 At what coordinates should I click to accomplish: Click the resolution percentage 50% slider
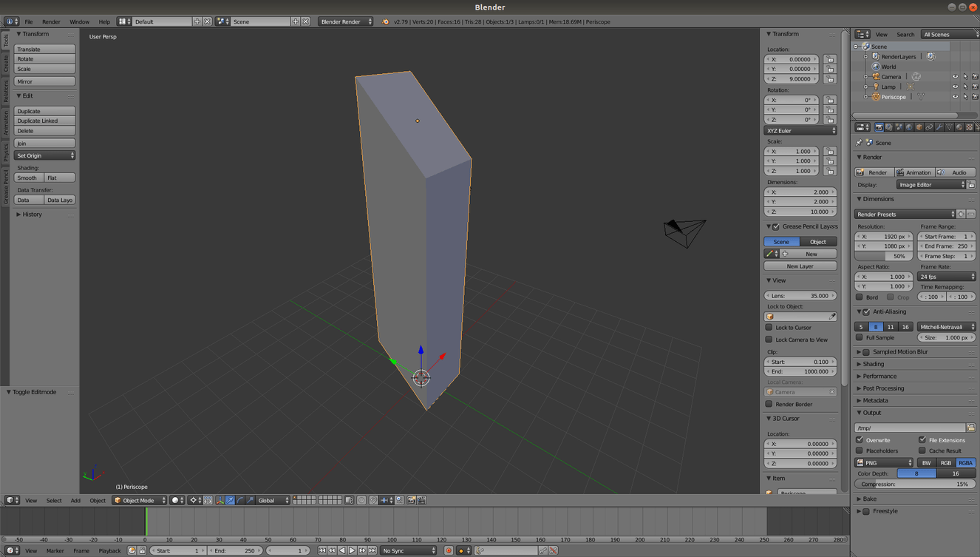click(x=884, y=256)
